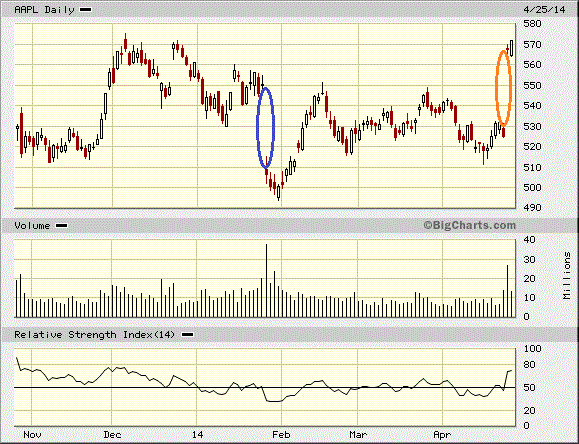Click the Apr month label
Screen dimensions: 579x444
442,434
